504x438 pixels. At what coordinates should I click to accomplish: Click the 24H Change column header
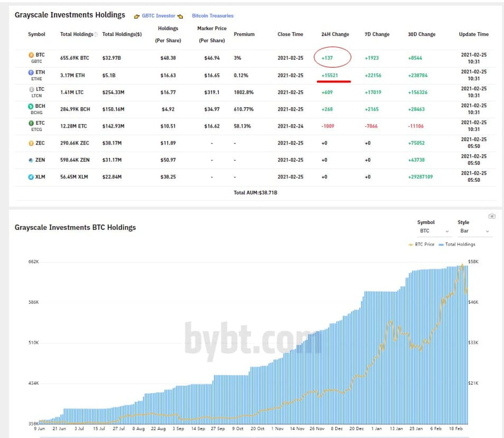335,34
